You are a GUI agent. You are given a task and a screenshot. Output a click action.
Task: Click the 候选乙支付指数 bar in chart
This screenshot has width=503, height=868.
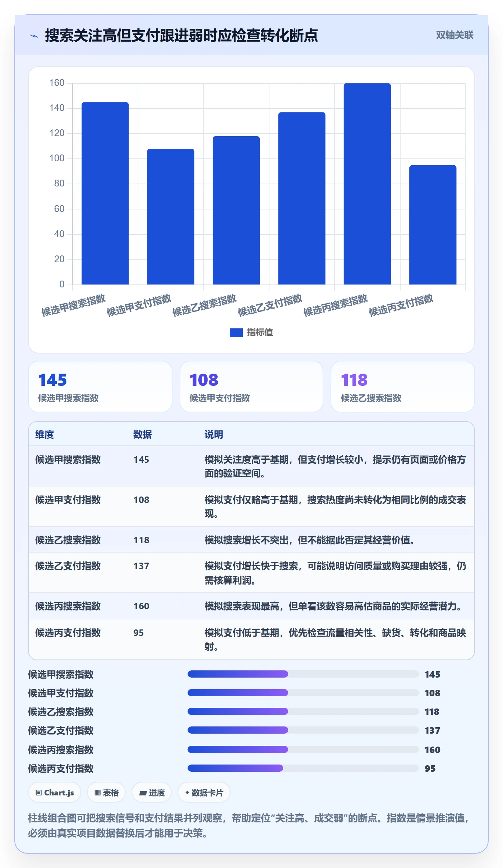(x=302, y=198)
